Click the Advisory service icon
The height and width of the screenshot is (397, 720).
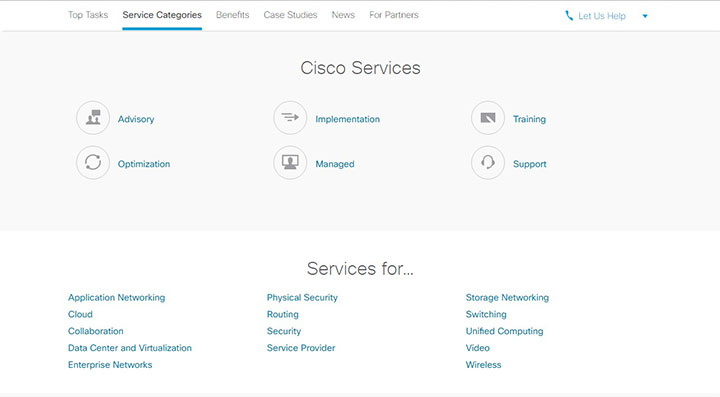tap(93, 118)
